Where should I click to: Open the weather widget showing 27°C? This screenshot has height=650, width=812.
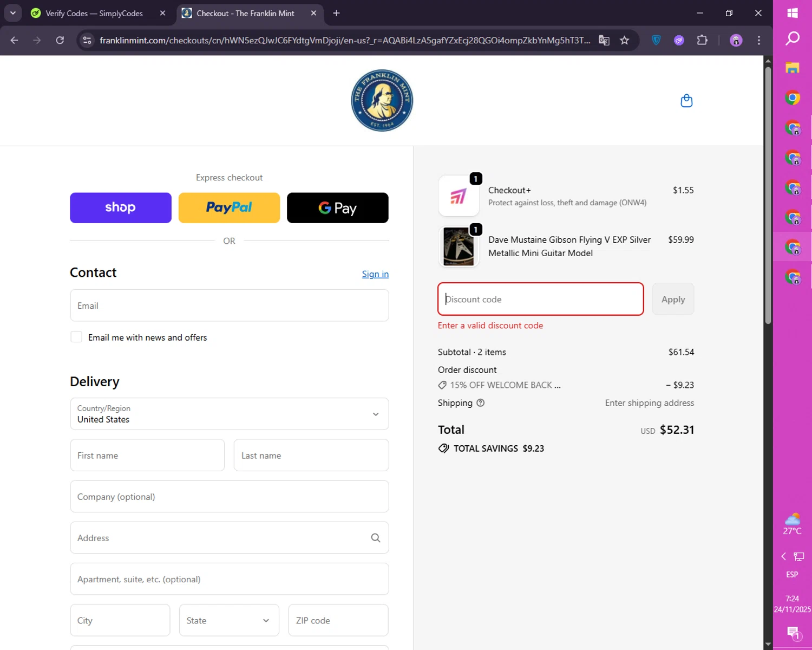coord(793,524)
